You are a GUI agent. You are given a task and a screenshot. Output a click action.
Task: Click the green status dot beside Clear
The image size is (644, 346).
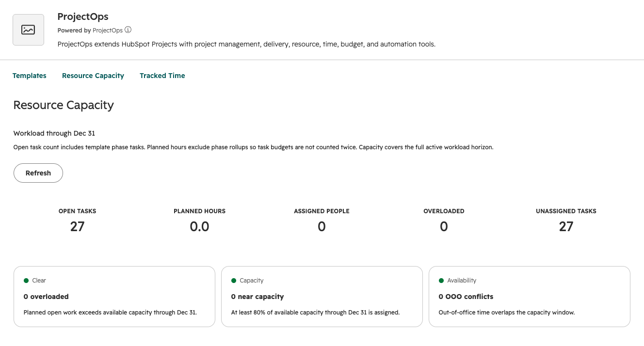pyautogui.click(x=26, y=281)
